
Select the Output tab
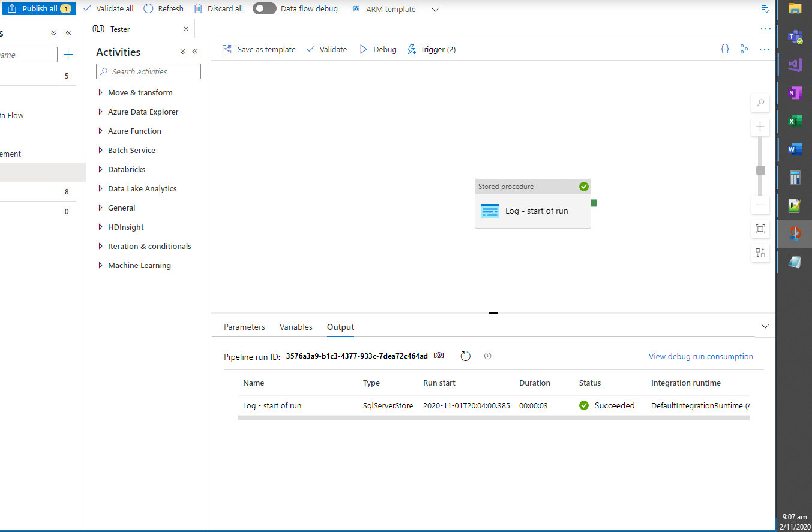[x=340, y=327]
